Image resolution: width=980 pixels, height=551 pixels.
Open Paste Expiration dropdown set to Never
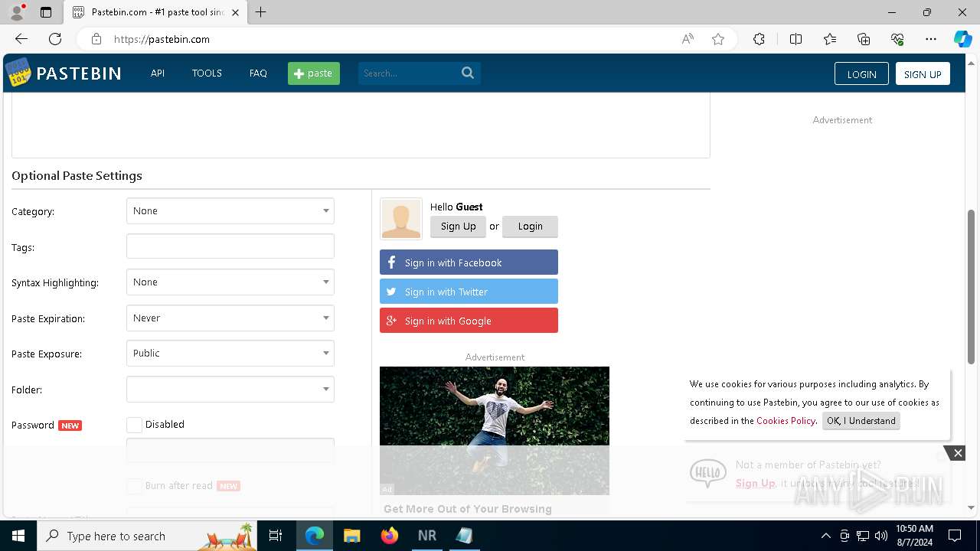tap(230, 318)
